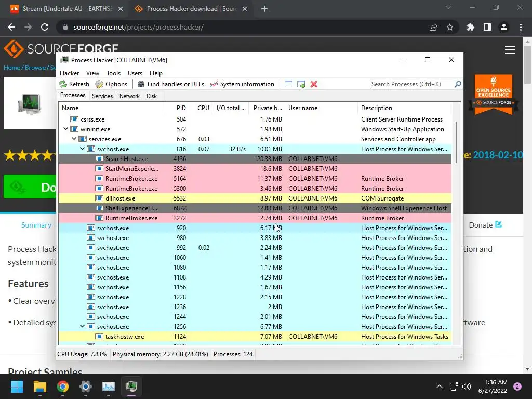Screen dimensions: 532x399
Task: Reload the SourceForge page
Action: [45, 27]
